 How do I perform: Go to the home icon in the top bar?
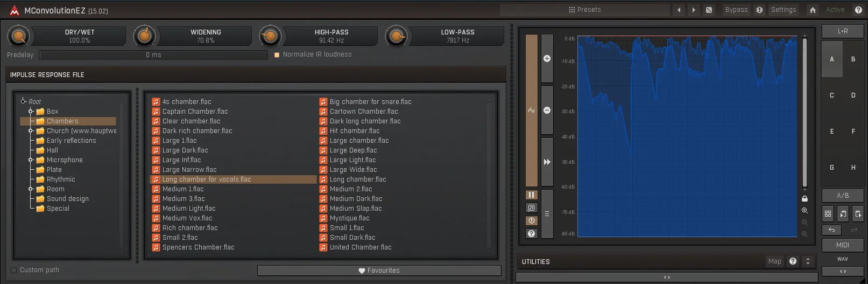(813, 10)
